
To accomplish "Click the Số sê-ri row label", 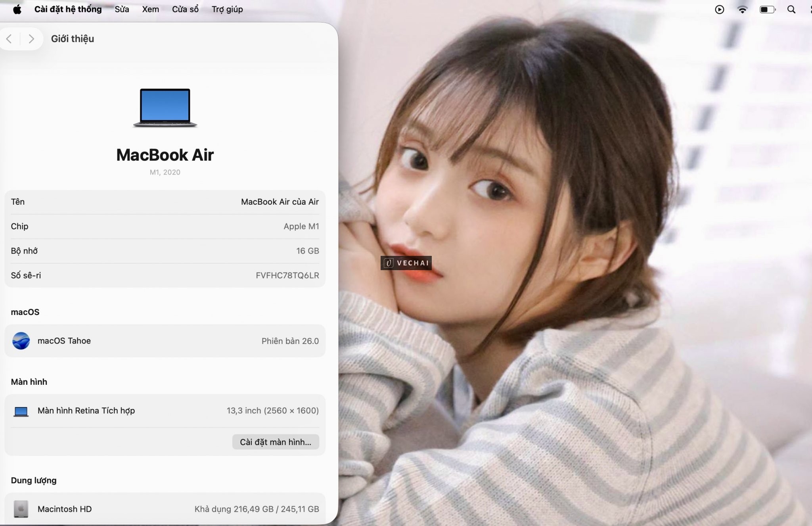I will tap(26, 276).
